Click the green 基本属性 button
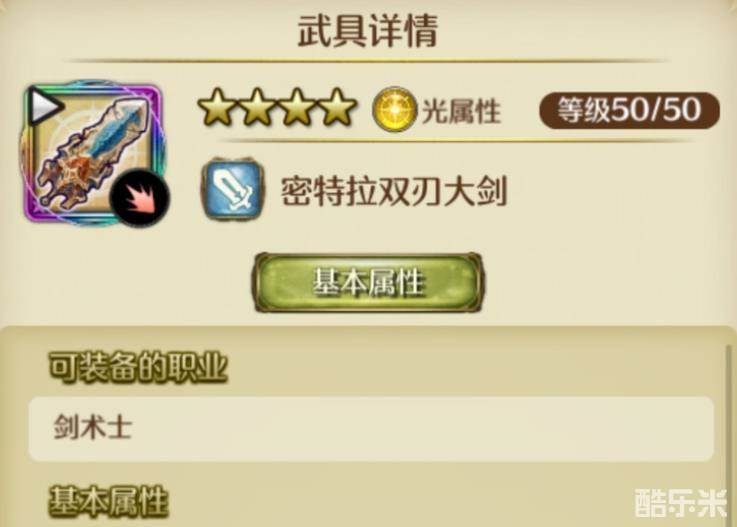 pos(368,283)
